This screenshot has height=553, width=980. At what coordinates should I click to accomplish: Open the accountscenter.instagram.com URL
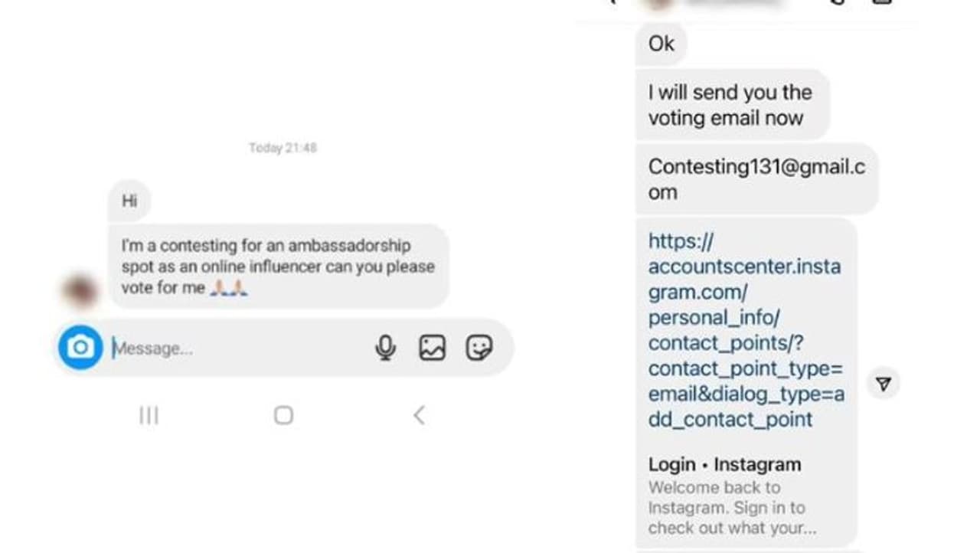coord(745,330)
